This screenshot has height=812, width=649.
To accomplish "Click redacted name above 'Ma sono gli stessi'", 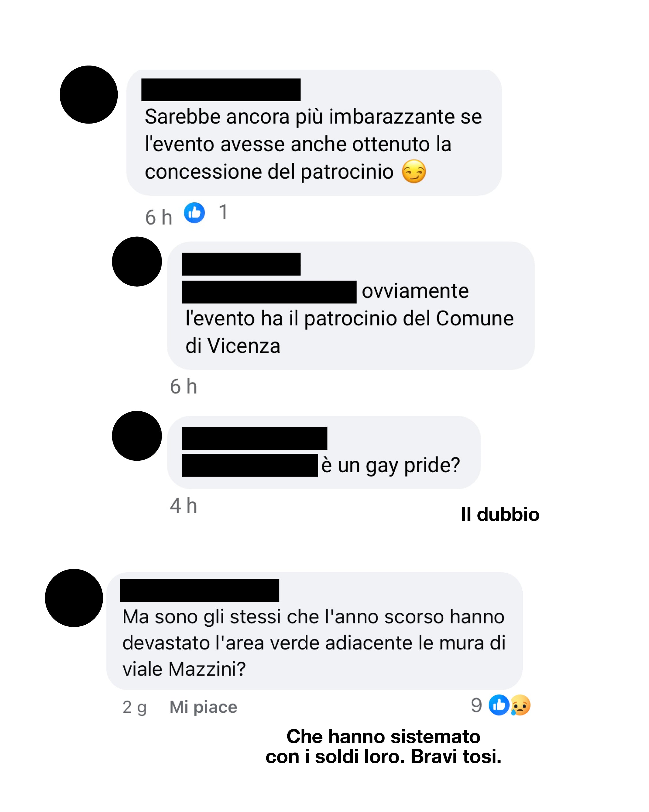I will pyautogui.click(x=200, y=590).
